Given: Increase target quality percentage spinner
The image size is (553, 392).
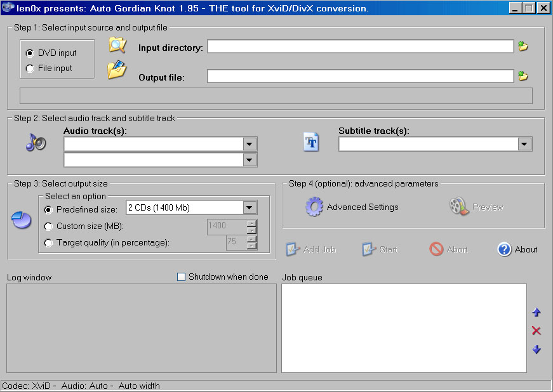Looking at the screenshot, I should click(x=252, y=238).
